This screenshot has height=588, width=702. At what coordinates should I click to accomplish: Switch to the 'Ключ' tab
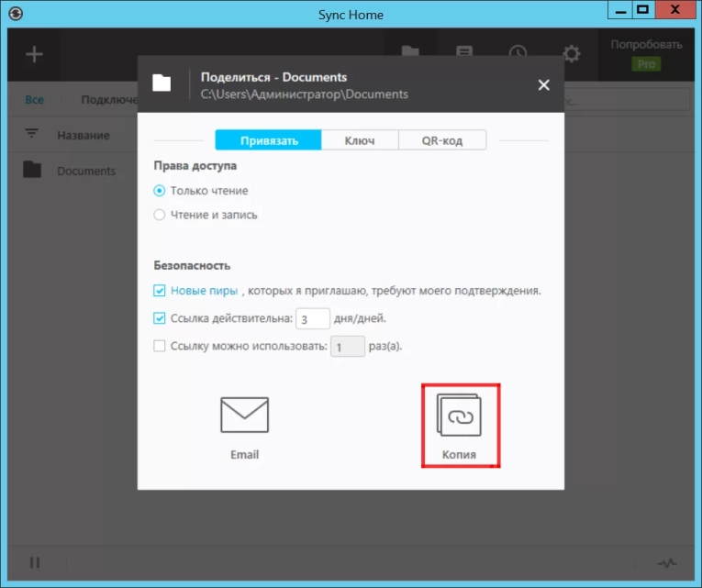360,140
